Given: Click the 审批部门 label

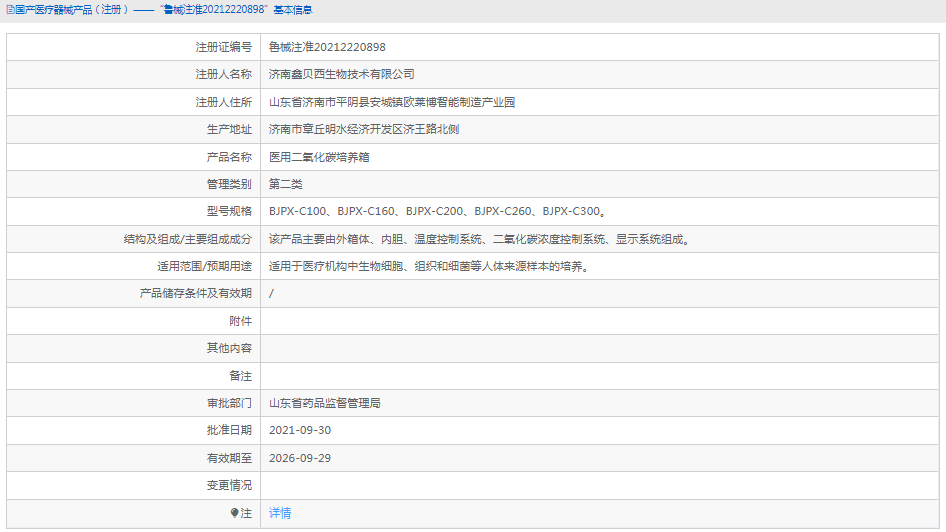Looking at the screenshot, I should coord(229,403).
